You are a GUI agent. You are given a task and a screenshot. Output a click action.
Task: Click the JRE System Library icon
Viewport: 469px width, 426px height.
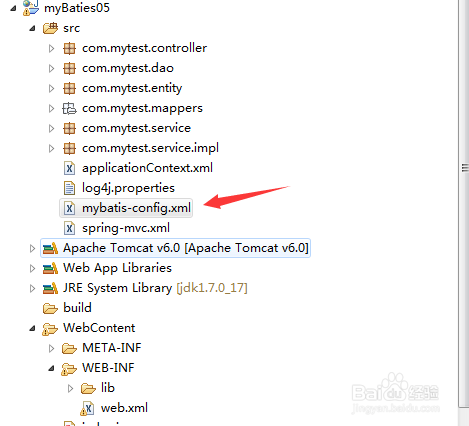[50, 288]
